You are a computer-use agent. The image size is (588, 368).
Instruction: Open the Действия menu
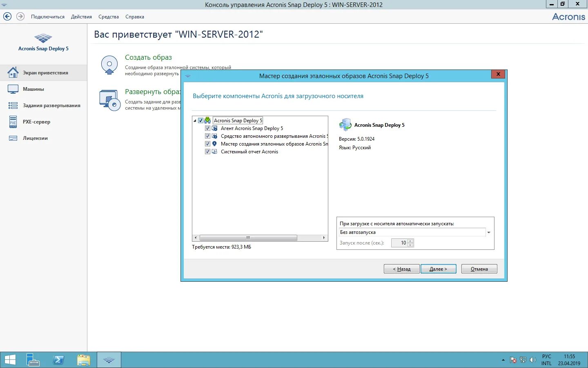coord(81,17)
